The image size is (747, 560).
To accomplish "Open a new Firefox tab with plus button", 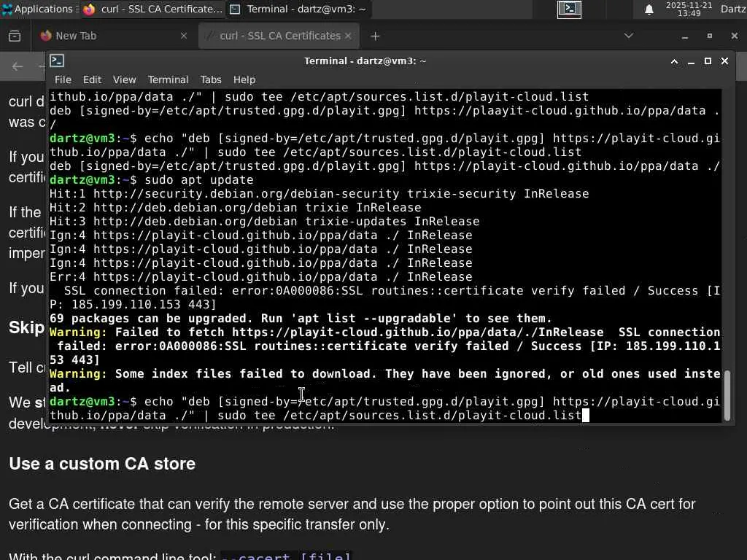I will pos(375,36).
